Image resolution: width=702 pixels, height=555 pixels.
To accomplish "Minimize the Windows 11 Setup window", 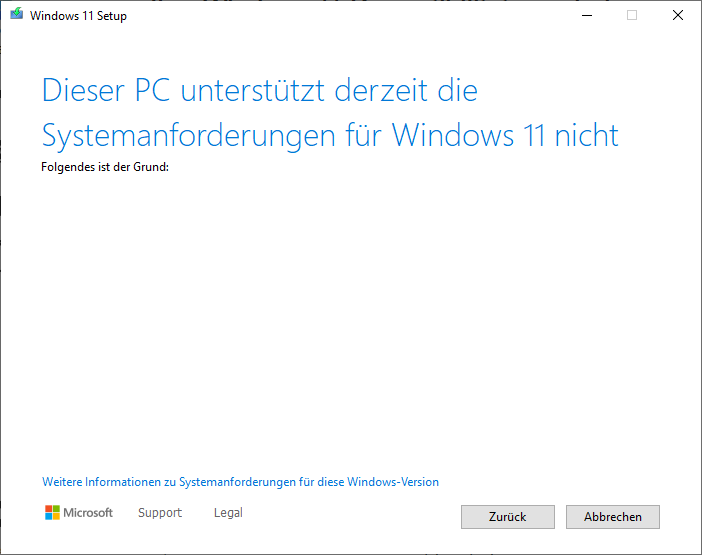I will [x=585, y=16].
